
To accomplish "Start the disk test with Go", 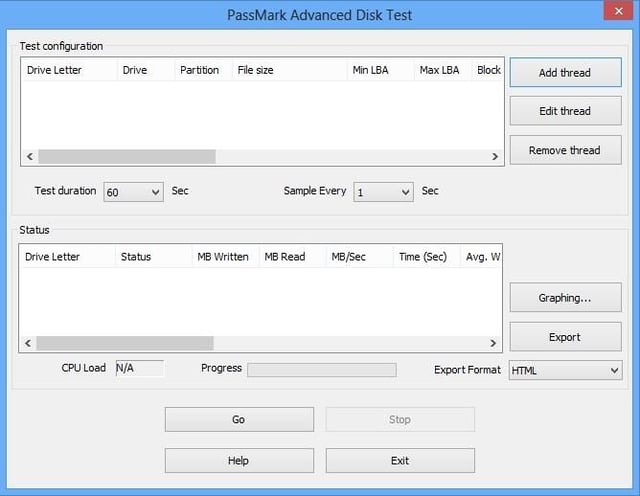I will pos(239,419).
